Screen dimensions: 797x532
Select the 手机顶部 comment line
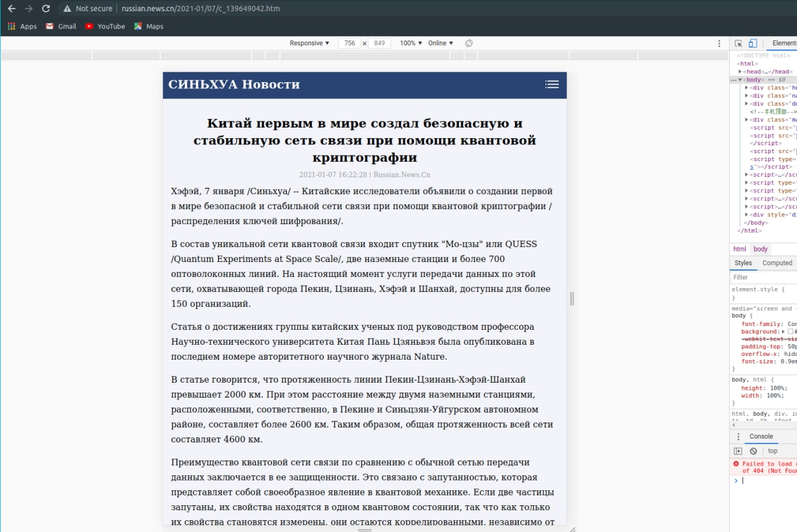point(773,111)
